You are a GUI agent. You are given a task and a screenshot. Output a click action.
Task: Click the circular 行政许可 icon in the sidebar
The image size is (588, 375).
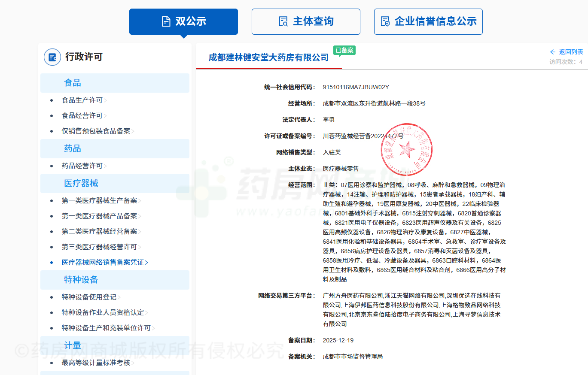click(52, 57)
